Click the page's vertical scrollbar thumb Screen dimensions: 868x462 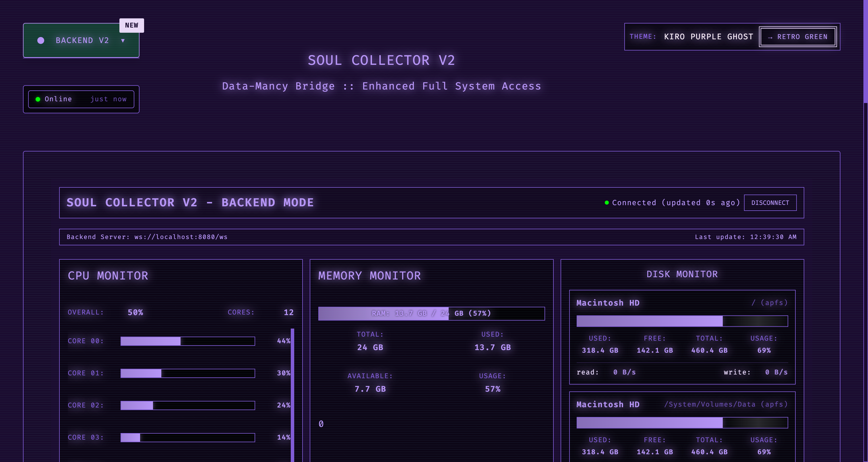(865, 51)
